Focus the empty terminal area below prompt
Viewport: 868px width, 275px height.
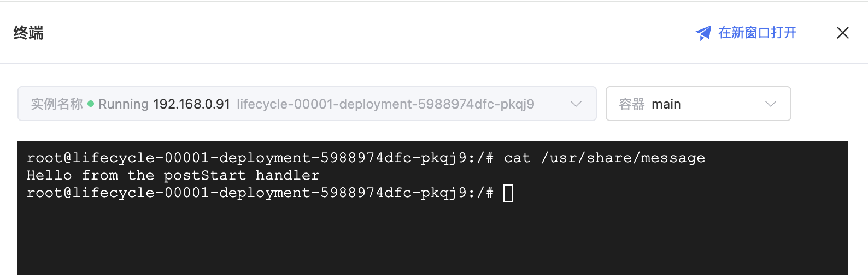[x=432, y=240]
